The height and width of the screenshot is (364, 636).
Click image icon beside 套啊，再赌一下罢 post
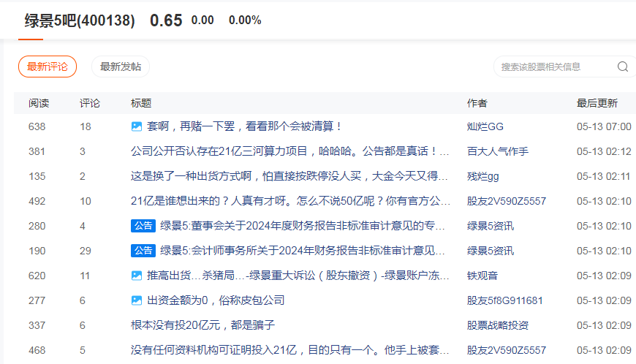(137, 126)
